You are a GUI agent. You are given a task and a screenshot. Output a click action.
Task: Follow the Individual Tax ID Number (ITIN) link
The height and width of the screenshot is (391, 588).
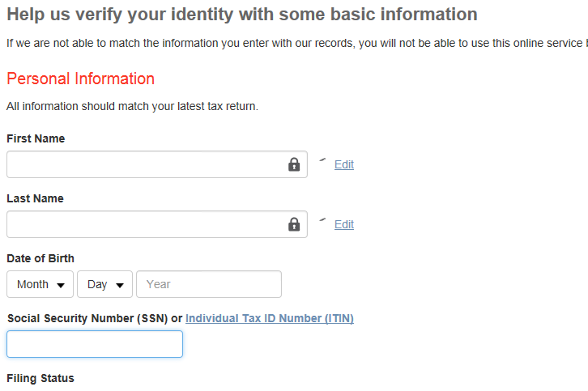click(x=270, y=318)
